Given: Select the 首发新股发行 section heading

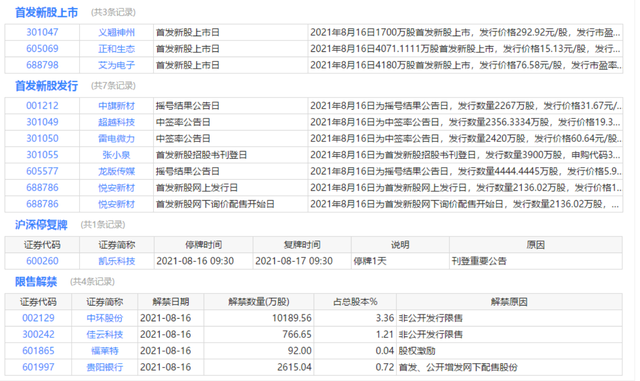Looking at the screenshot, I should tap(47, 86).
